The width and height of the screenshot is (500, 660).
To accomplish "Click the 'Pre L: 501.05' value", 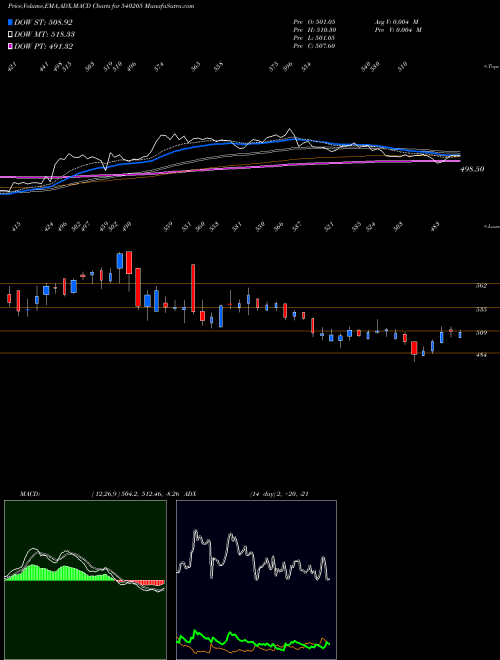I will pyautogui.click(x=314, y=38).
